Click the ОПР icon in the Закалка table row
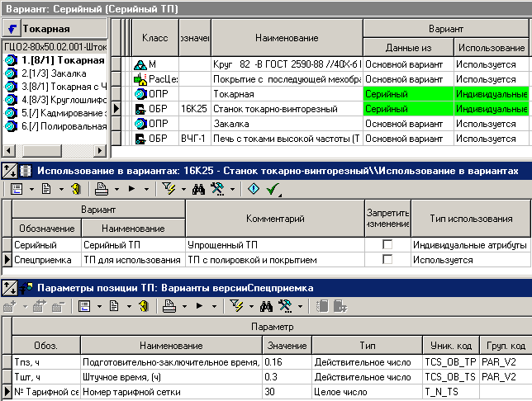532x401 pixels. [x=140, y=124]
